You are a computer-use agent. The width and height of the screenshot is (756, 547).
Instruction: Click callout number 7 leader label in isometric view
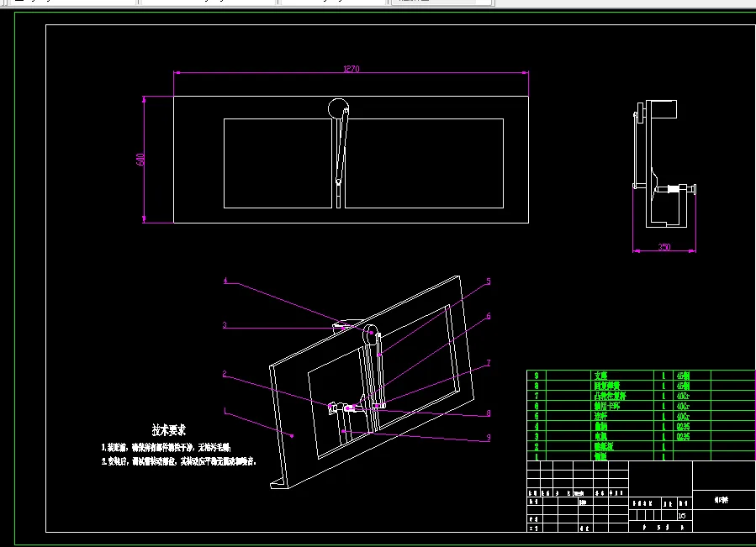[x=489, y=363]
